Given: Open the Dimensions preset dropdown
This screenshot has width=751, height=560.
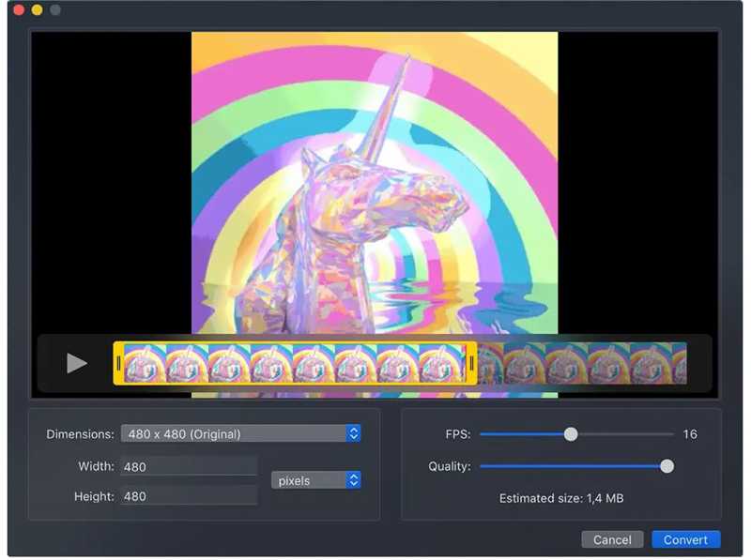Looking at the screenshot, I should [x=241, y=433].
